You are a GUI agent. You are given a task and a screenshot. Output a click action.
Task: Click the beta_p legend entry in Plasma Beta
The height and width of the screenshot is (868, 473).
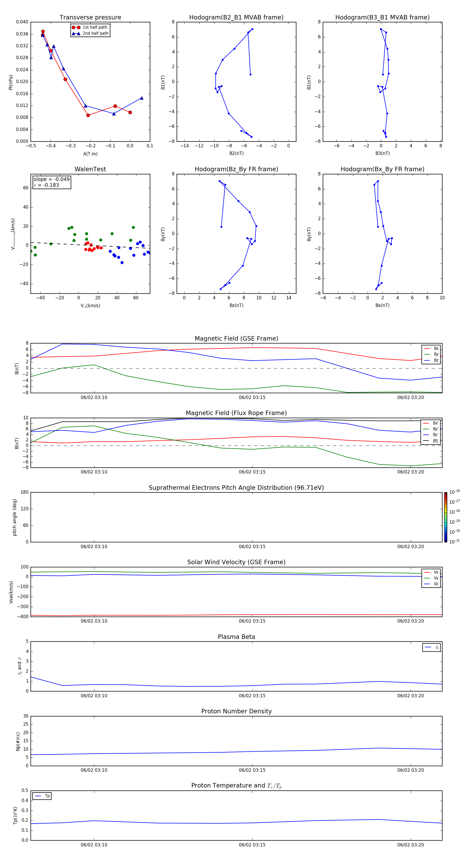[432, 647]
